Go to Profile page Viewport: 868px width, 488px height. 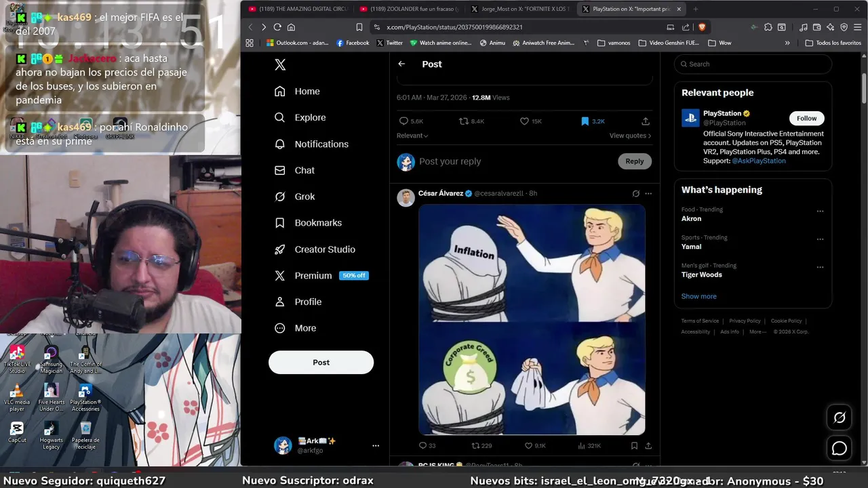(298, 302)
